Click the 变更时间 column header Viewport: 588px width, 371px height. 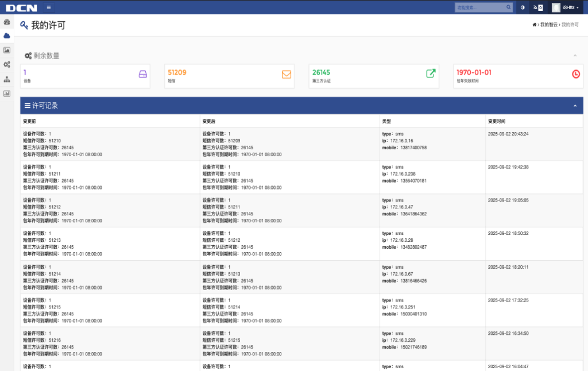click(497, 121)
